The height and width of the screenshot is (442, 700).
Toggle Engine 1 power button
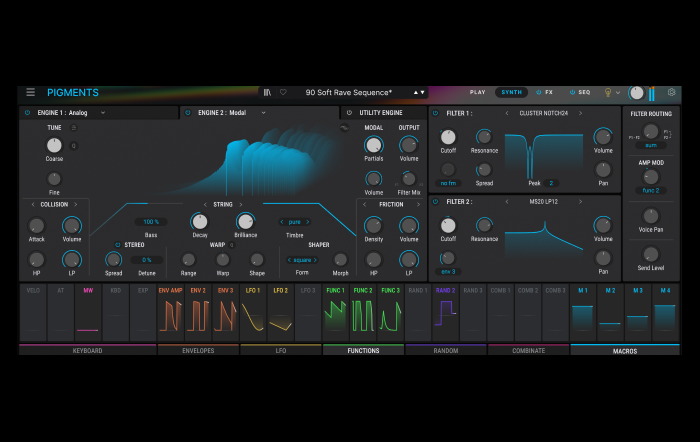pos(28,113)
